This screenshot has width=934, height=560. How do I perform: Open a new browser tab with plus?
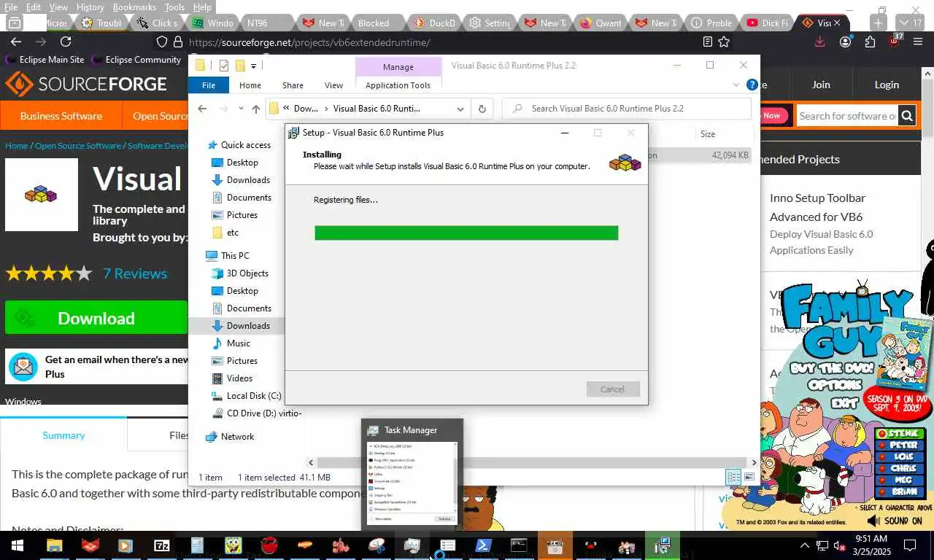(879, 23)
